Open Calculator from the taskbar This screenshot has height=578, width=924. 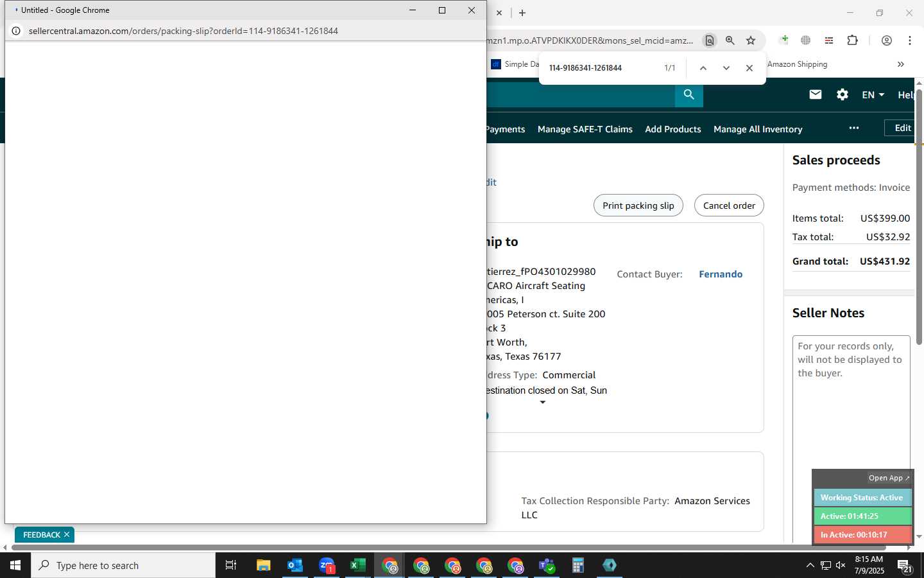tap(578, 565)
